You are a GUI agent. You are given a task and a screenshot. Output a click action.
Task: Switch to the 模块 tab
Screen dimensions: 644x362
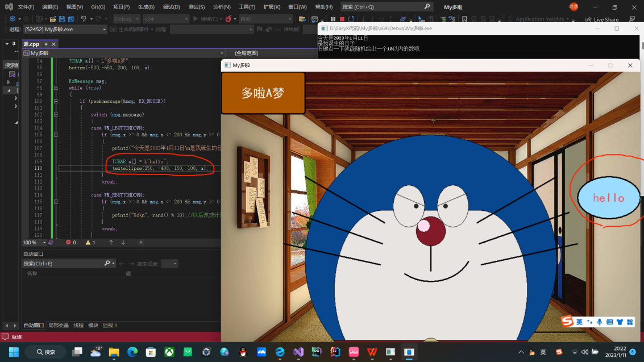(x=93, y=326)
